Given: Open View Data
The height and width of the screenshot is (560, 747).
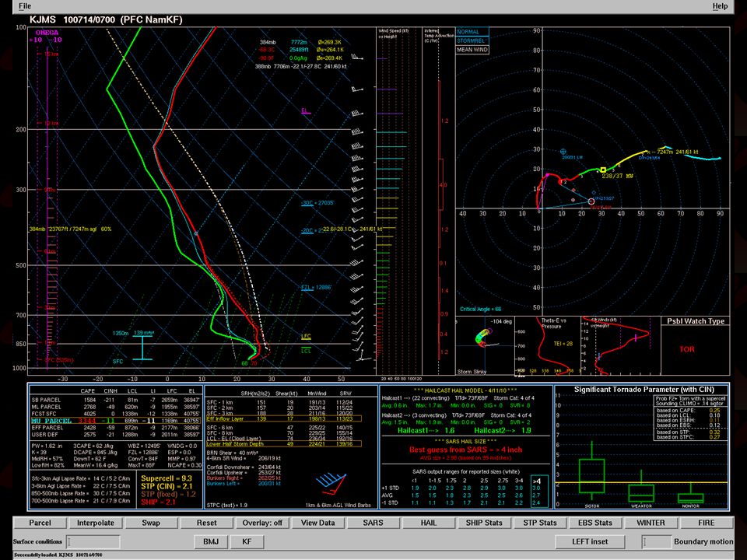Looking at the screenshot, I should (x=317, y=523).
